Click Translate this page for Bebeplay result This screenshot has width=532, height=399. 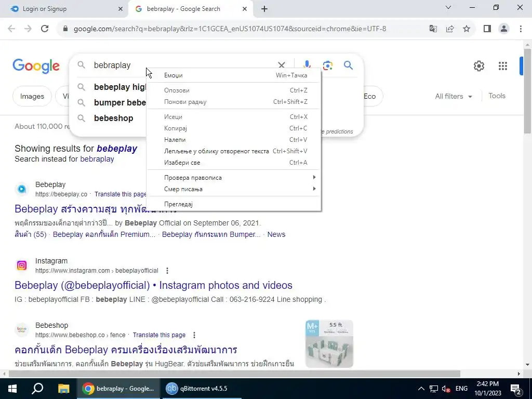coord(121,194)
